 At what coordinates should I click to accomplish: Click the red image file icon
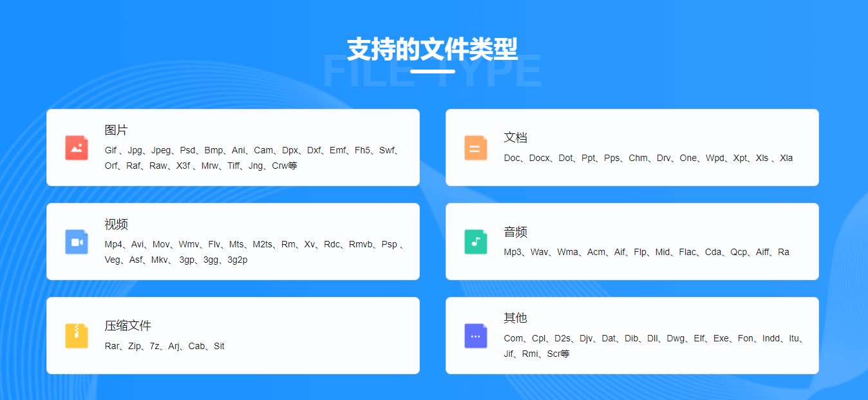click(x=77, y=148)
